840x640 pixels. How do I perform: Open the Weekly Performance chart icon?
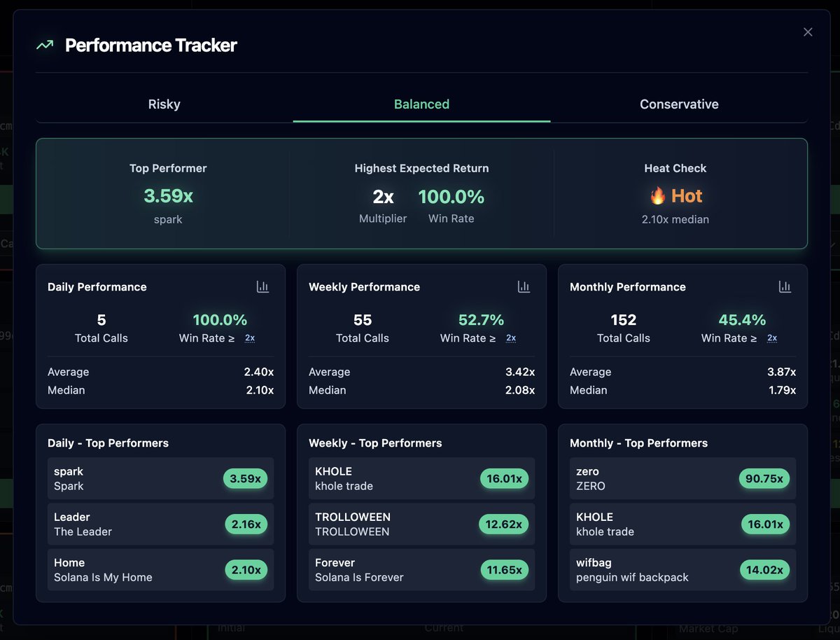tap(524, 286)
